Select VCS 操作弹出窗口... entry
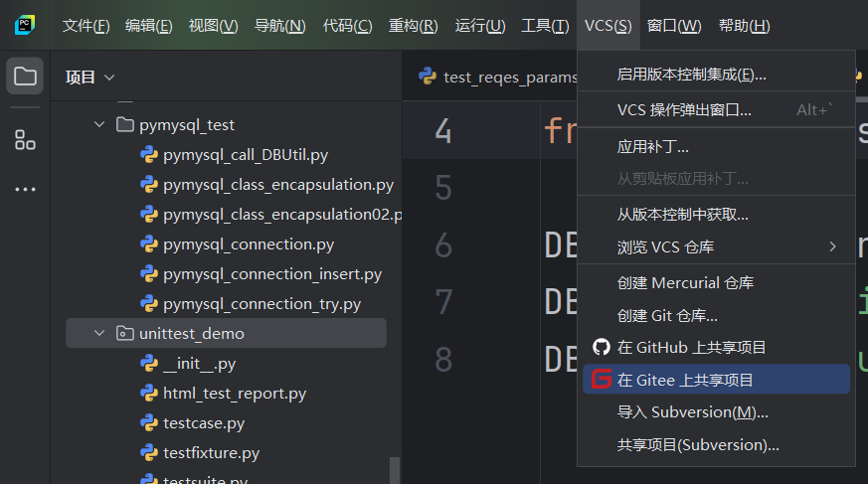Image resolution: width=868 pixels, height=484 pixels. (x=716, y=110)
